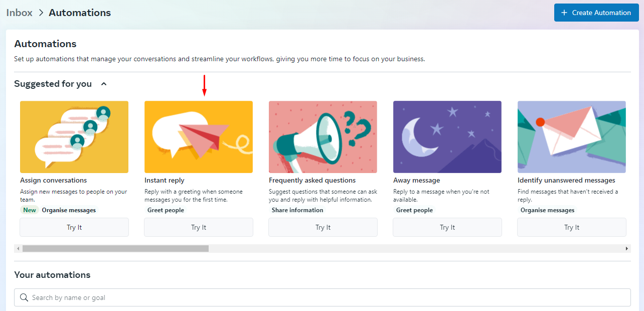Screen dimensions: 644x311
Task: Try It for Assign conversations
Action: 74,227
